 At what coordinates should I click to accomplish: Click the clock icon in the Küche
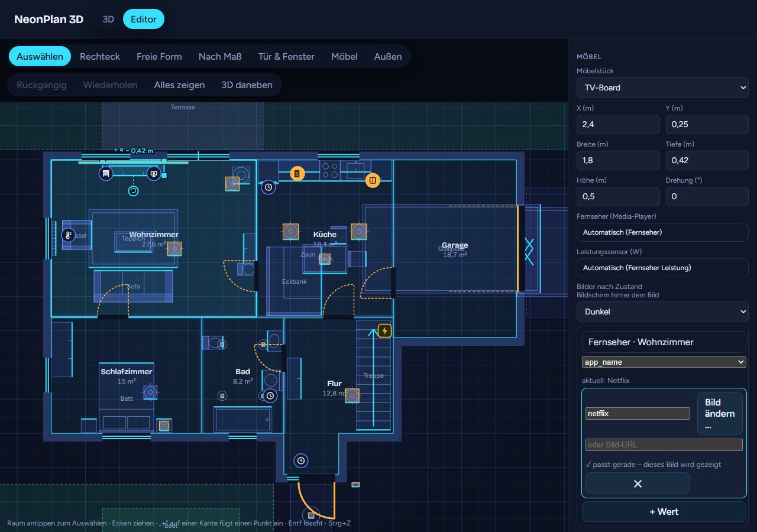(268, 187)
